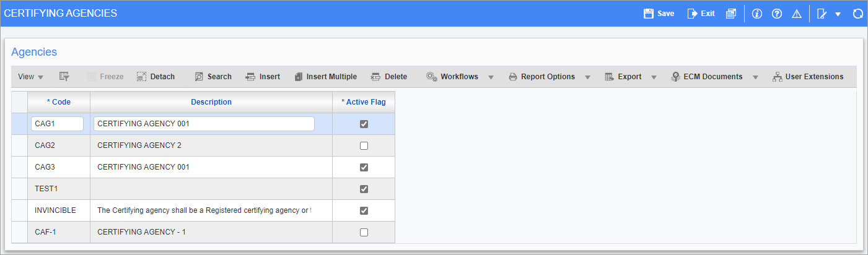The height and width of the screenshot is (255, 868).
Task: Open User Extensions
Action: tap(808, 77)
